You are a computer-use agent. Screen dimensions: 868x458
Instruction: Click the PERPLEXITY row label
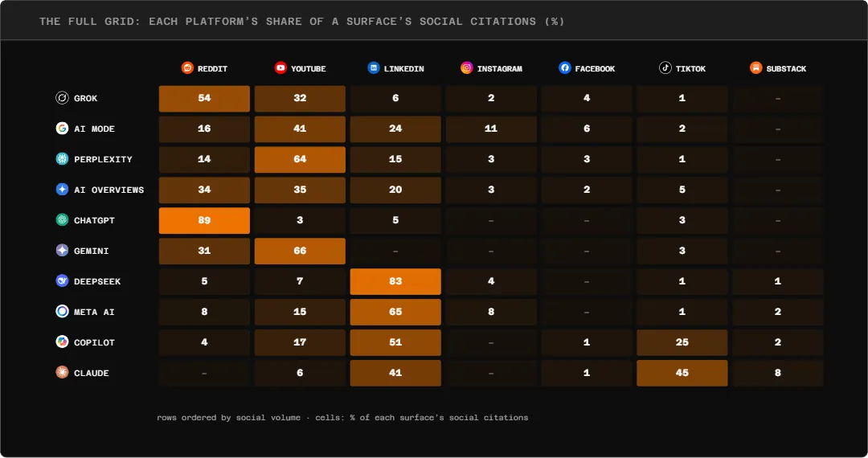(x=104, y=159)
